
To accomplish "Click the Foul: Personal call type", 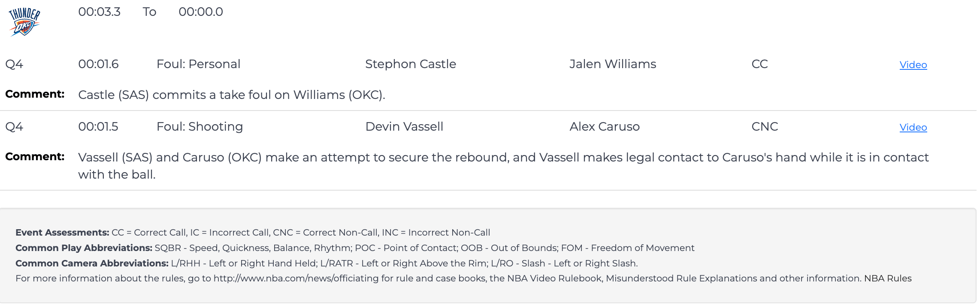I will (198, 64).
